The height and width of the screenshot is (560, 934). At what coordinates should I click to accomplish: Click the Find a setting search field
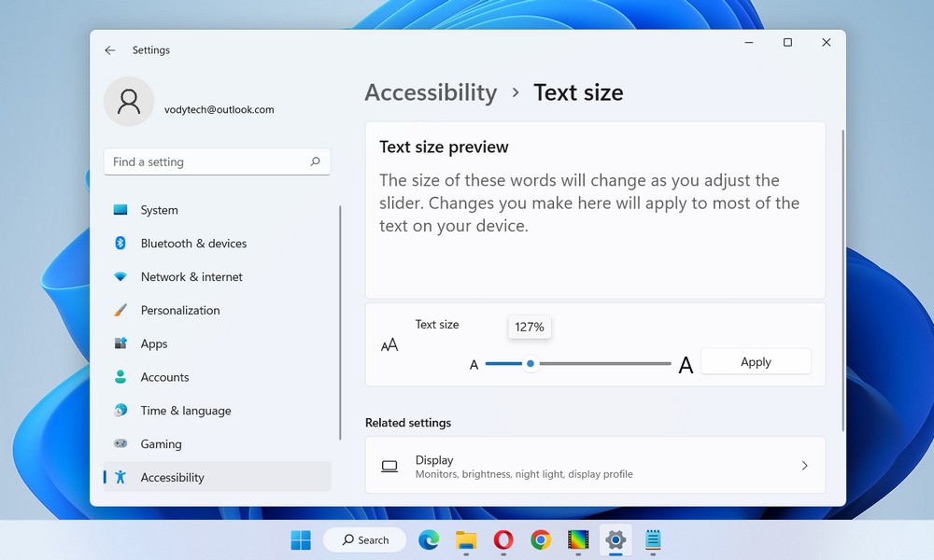[205, 161]
